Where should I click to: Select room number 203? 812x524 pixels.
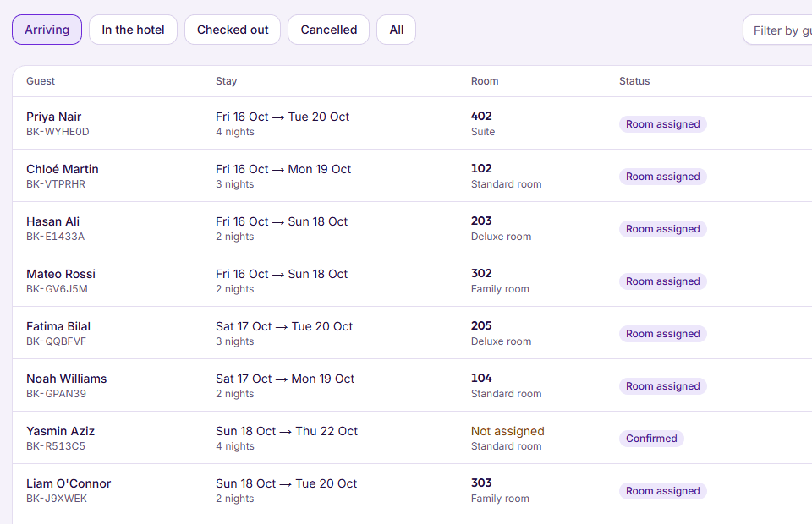(x=481, y=221)
